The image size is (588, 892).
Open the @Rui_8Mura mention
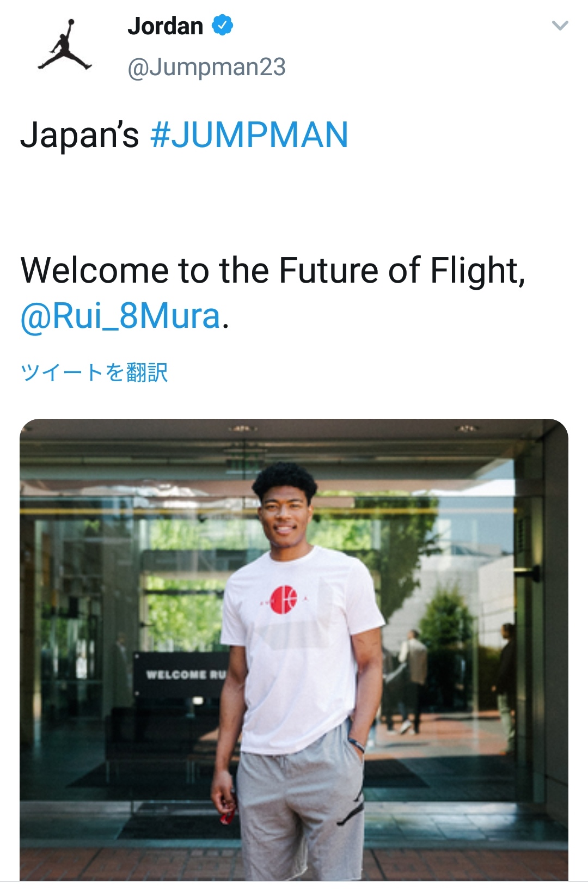tap(120, 316)
